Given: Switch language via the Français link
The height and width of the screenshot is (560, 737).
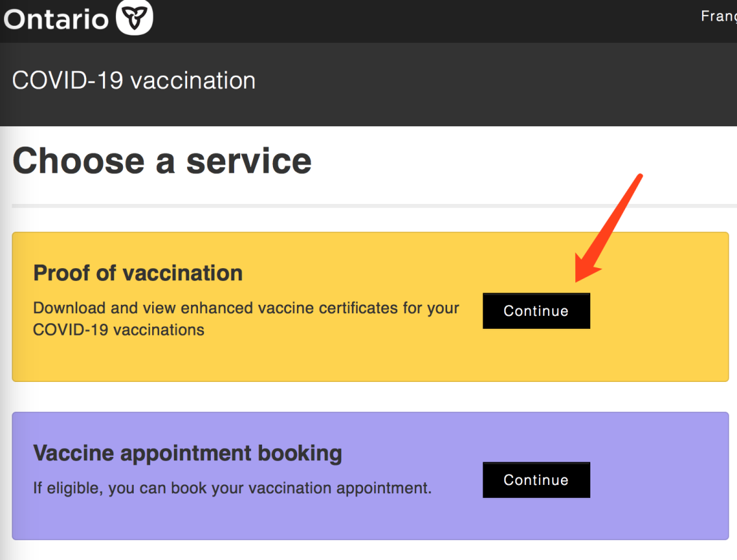Looking at the screenshot, I should click(719, 16).
